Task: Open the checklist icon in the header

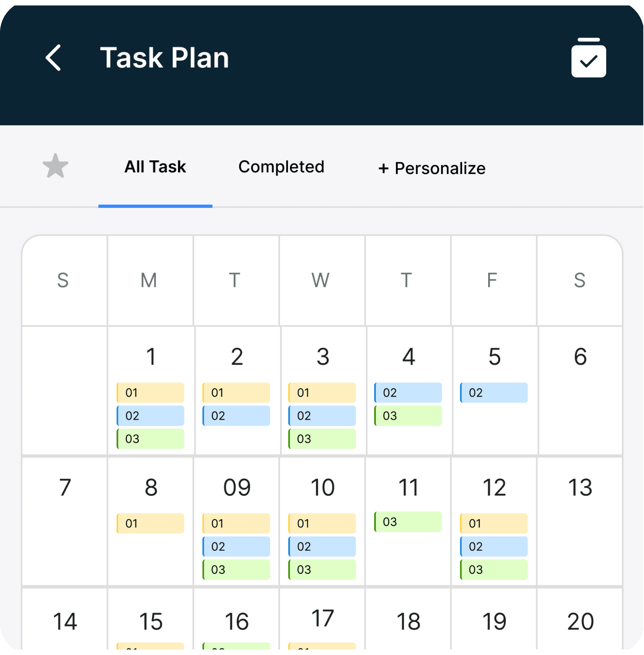Action: coord(588,58)
